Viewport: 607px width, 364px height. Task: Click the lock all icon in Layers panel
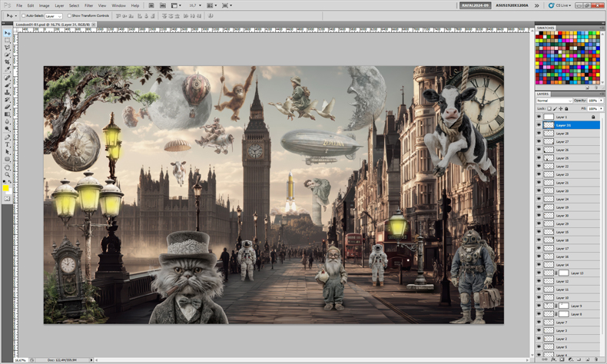(566, 109)
